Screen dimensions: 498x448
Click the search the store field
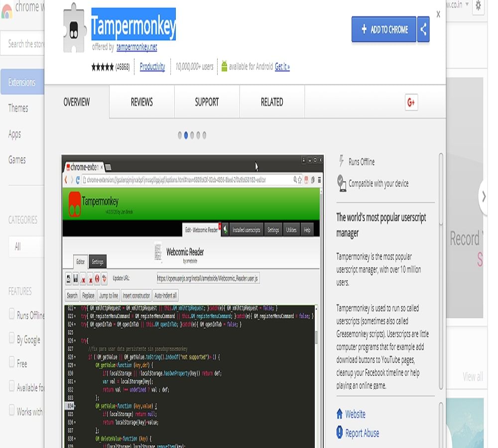click(x=25, y=44)
